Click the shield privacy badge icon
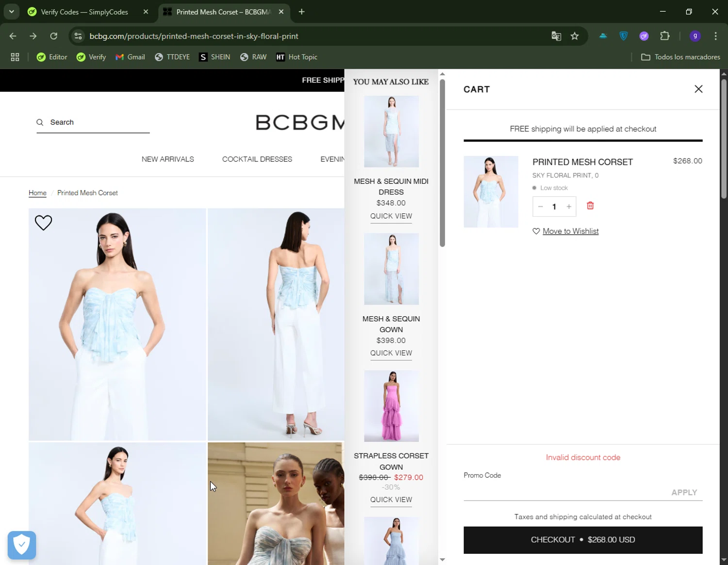Image resolution: width=728 pixels, height=565 pixels. pyautogui.click(x=22, y=545)
